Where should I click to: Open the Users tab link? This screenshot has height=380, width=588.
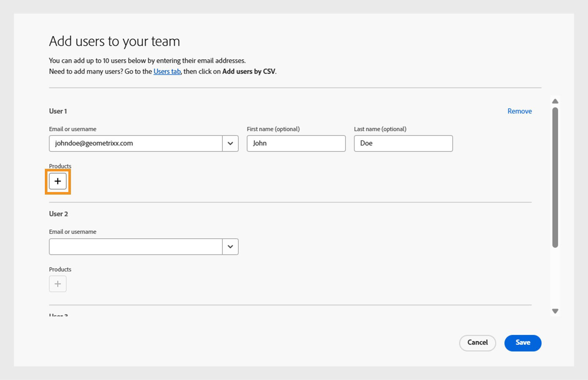click(167, 71)
